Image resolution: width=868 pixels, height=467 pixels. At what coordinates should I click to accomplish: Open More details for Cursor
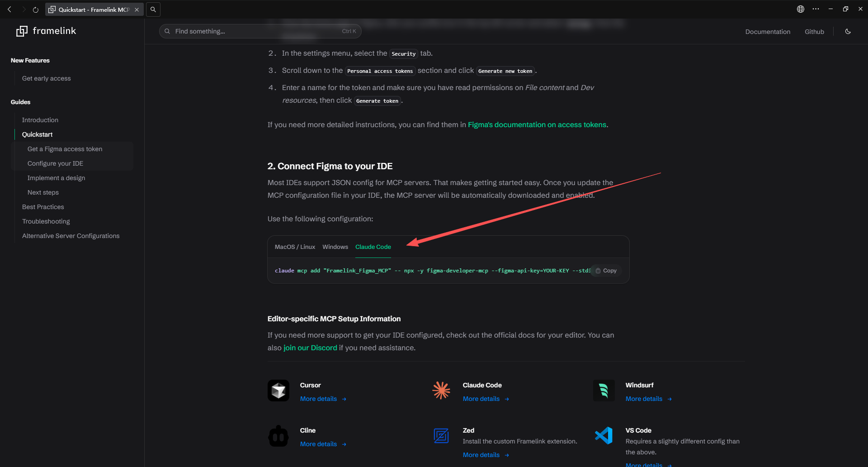[x=323, y=399]
